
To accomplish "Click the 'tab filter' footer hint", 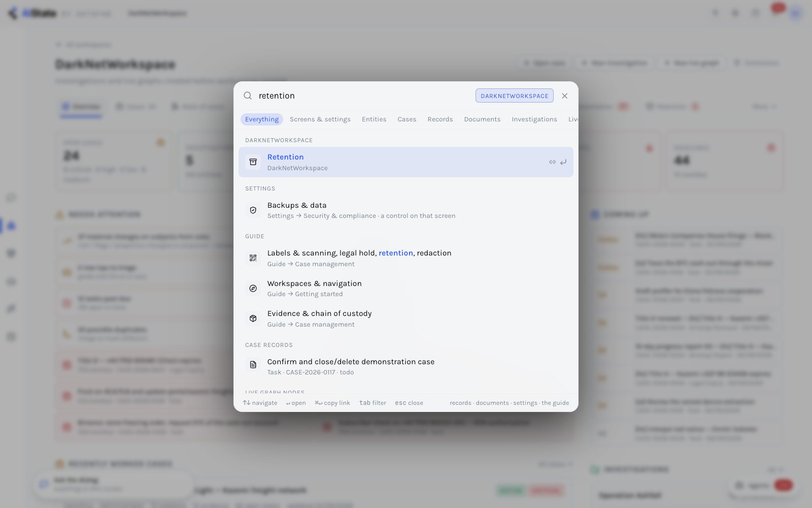I will pos(373,403).
